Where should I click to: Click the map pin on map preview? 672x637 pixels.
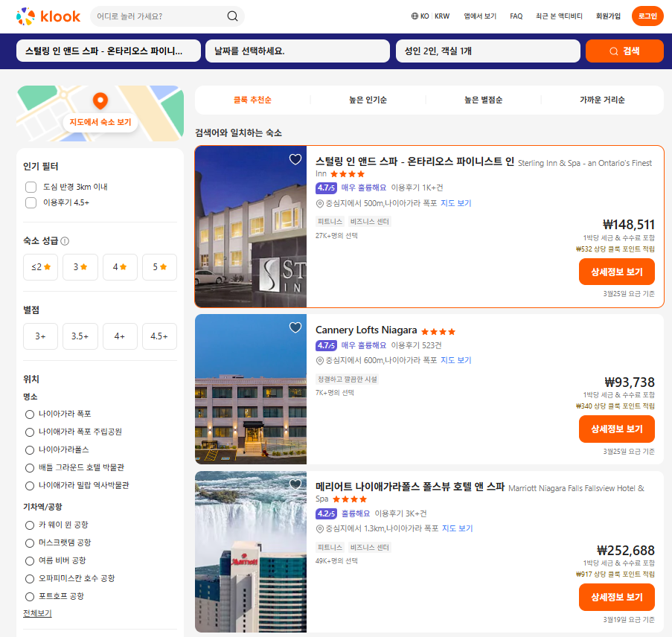point(100,100)
